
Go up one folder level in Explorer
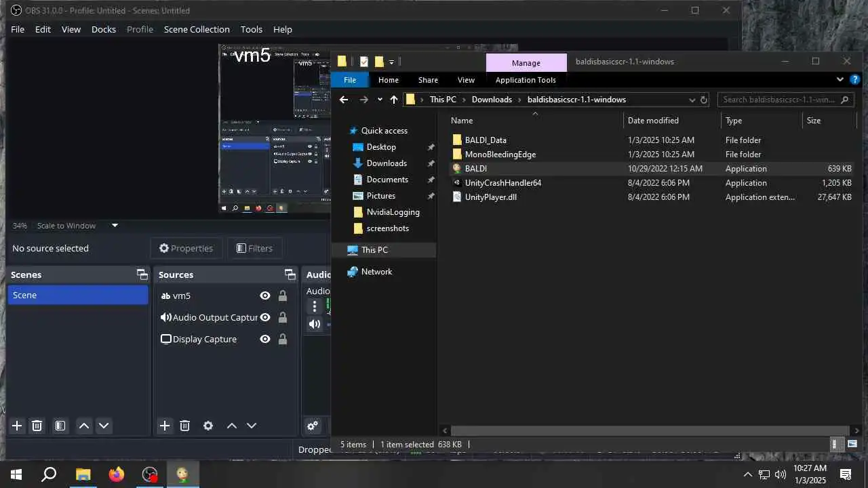tap(393, 100)
